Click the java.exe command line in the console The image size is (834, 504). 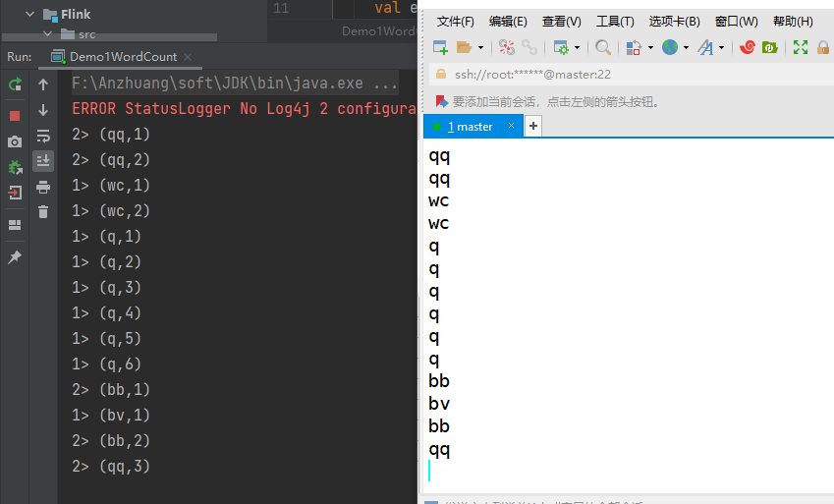[235, 84]
